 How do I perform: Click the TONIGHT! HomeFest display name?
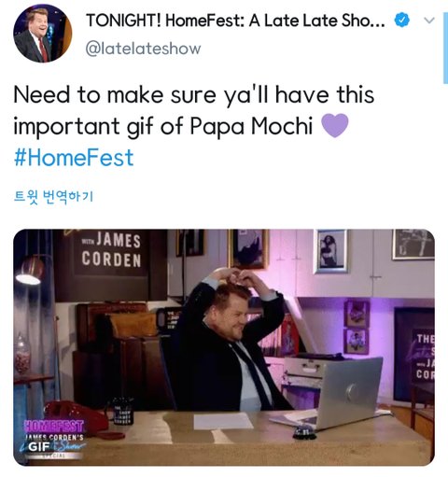pos(235,21)
